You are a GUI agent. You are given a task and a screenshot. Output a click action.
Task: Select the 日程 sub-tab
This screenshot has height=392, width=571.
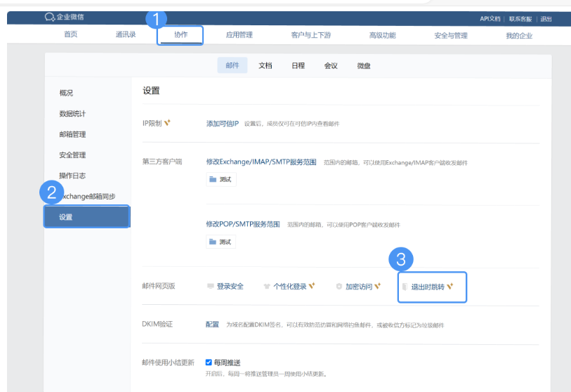coord(298,66)
